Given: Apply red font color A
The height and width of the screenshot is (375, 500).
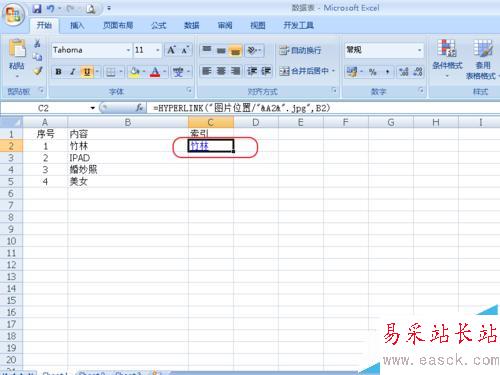Looking at the screenshot, I should (155, 72).
